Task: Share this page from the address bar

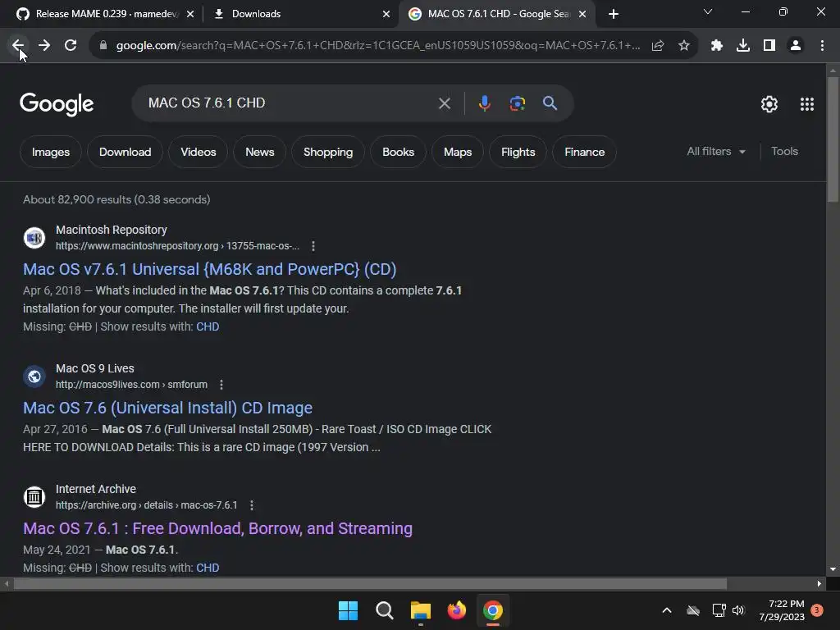Action: 658,46
